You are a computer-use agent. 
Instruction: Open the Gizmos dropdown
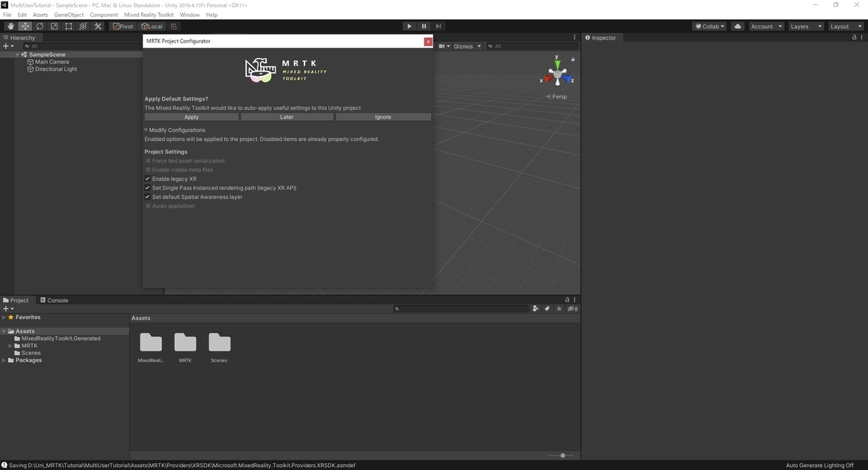[x=467, y=46]
